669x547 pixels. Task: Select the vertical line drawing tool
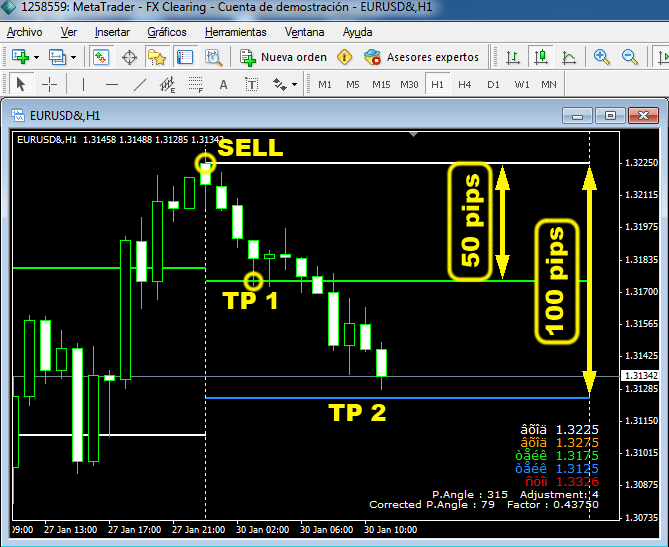[84, 84]
